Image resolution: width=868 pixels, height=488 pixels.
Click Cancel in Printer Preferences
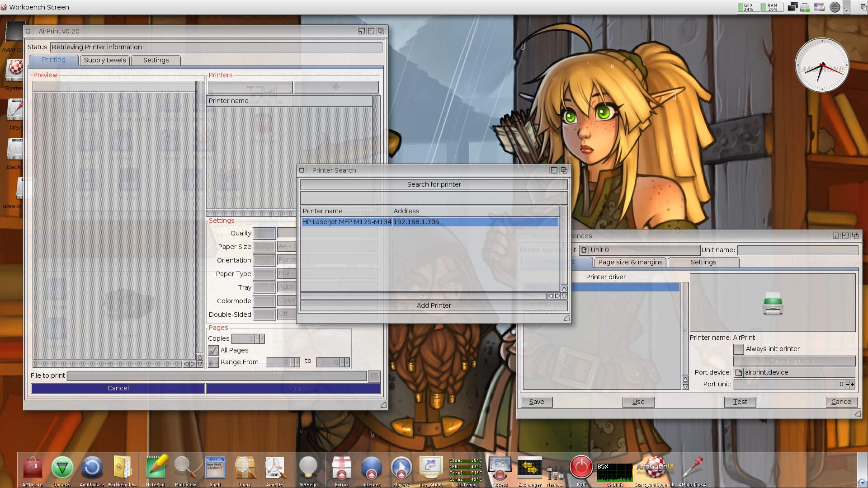842,402
